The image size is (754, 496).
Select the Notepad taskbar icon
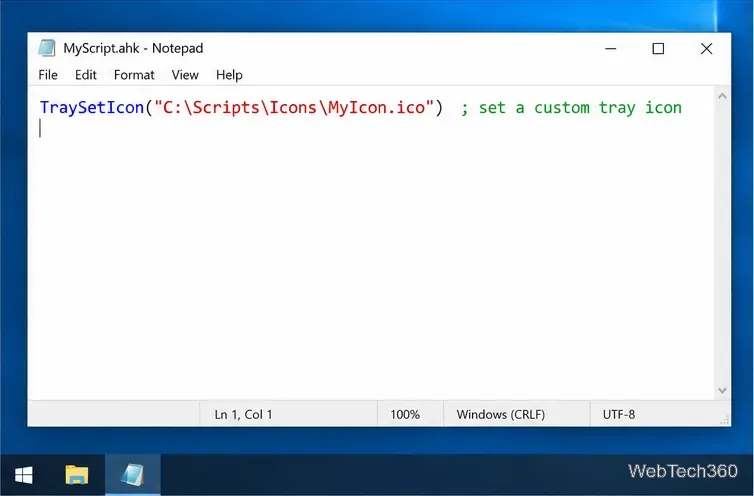pyautogui.click(x=133, y=475)
